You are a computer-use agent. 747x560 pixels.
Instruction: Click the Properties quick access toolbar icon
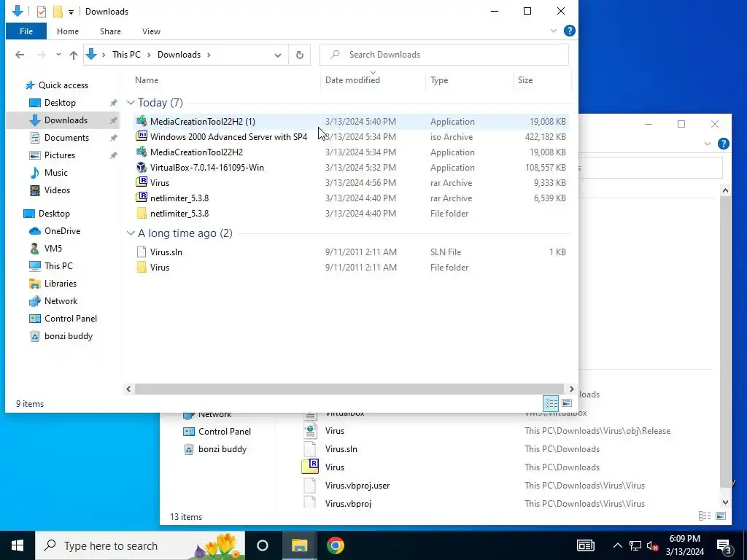click(42, 12)
